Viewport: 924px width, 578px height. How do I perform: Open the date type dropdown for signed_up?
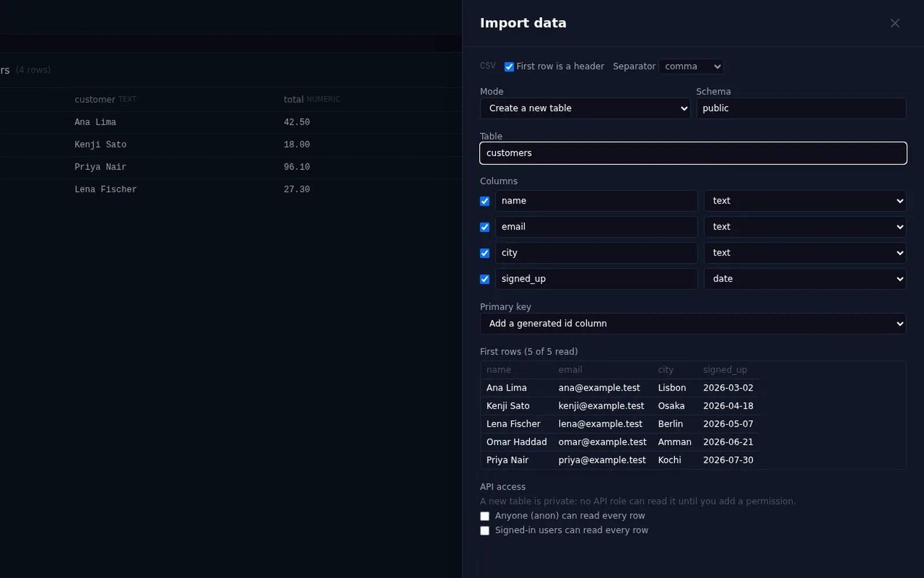805,279
